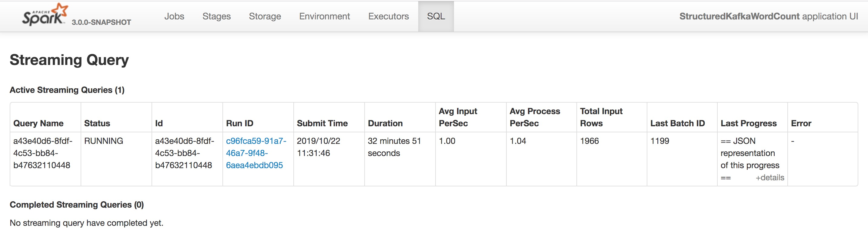This screenshot has width=868, height=241.
Task: Go to the Environment tab
Action: coord(325,16)
